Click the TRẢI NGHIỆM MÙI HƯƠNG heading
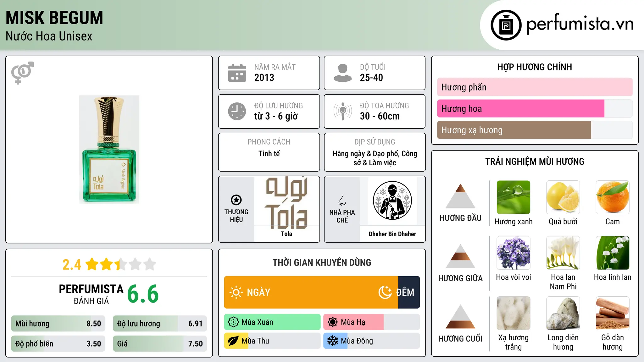 [535, 162]
